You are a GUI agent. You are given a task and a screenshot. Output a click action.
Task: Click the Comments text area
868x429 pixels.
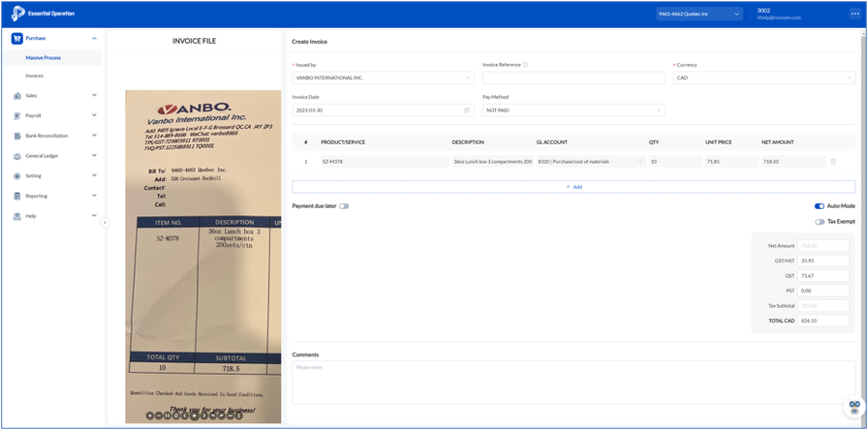tap(573, 382)
